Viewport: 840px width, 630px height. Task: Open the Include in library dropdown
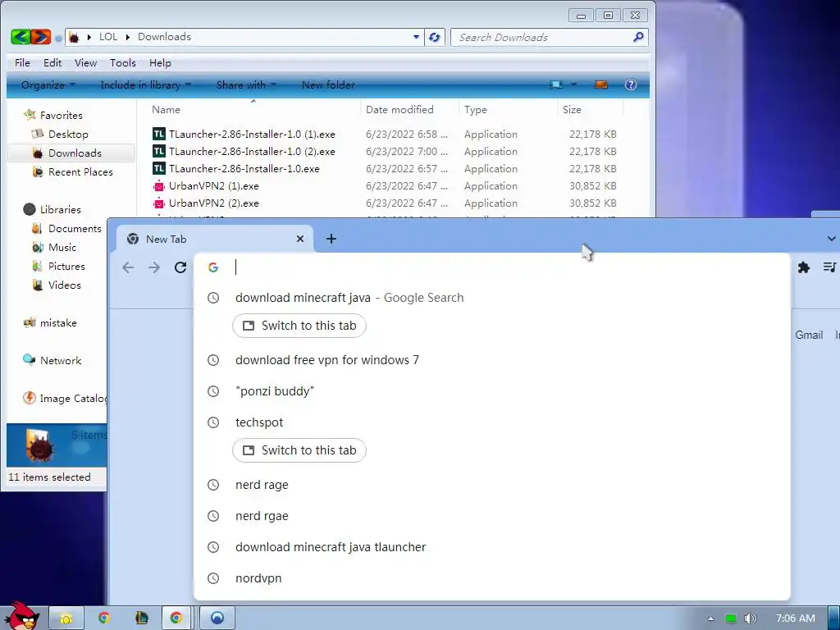pos(145,84)
